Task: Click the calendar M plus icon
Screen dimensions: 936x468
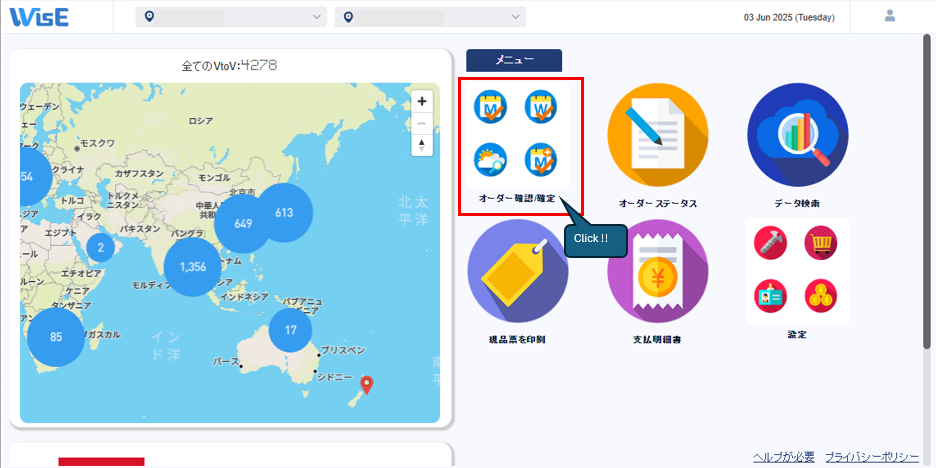Action: pos(541,158)
